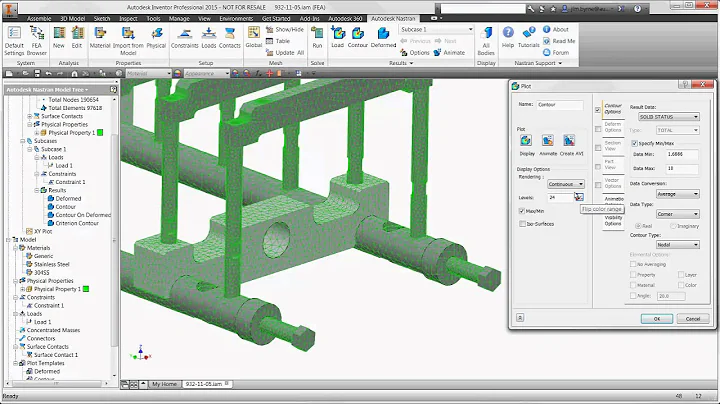Click the Model Physical Property 1 green swatch

pos(86,289)
